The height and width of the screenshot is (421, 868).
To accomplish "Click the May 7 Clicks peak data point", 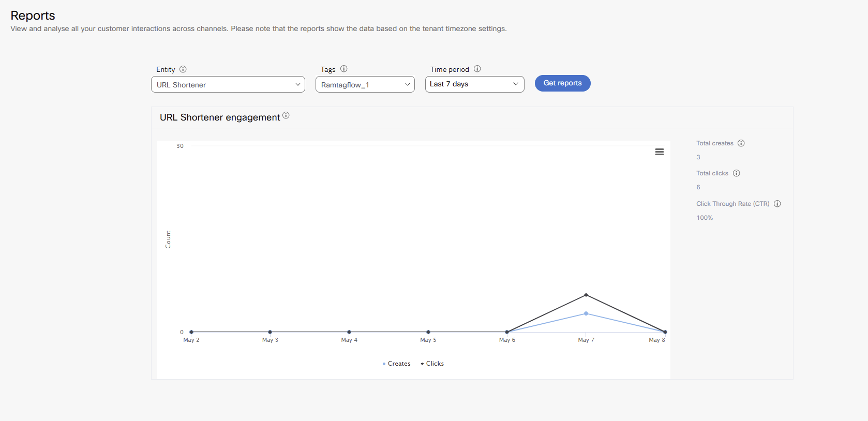I will click(586, 295).
